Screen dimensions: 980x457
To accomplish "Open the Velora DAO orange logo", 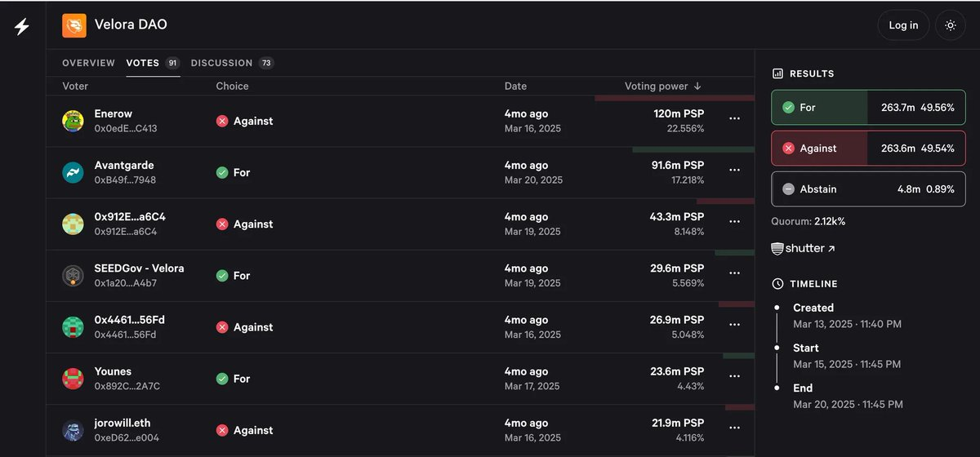I will click(x=74, y=25).
